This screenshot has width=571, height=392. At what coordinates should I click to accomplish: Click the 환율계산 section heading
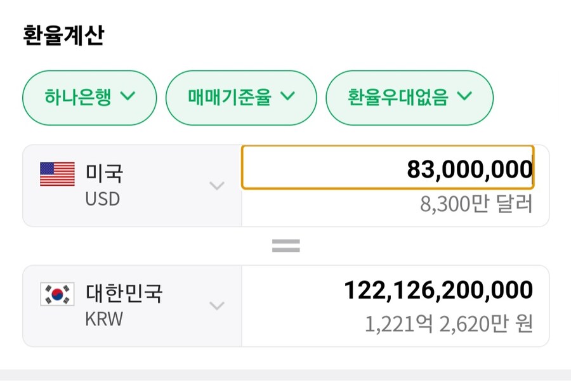click(x=63, y=36)
